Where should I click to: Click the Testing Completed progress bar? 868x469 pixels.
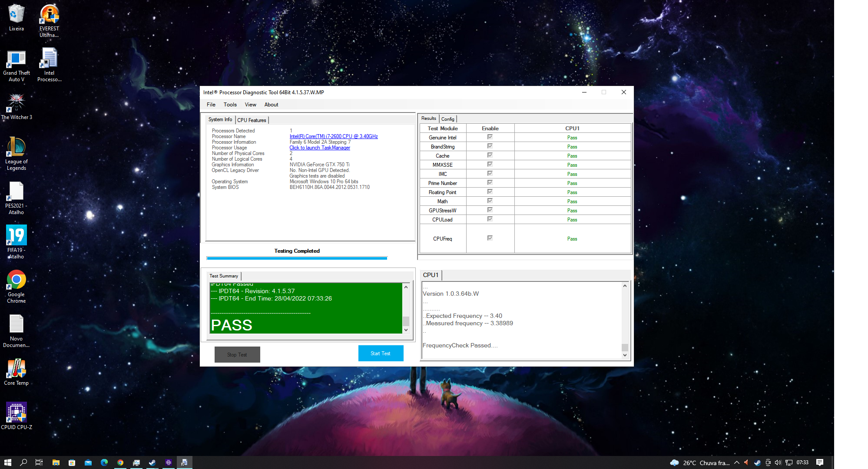(297, 258)
